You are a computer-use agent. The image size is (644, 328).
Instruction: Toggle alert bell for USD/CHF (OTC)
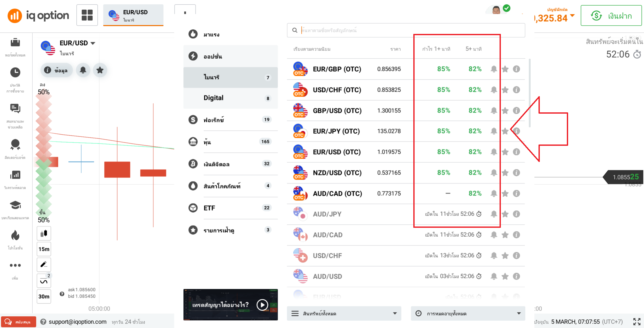click(x=493, y=90)
